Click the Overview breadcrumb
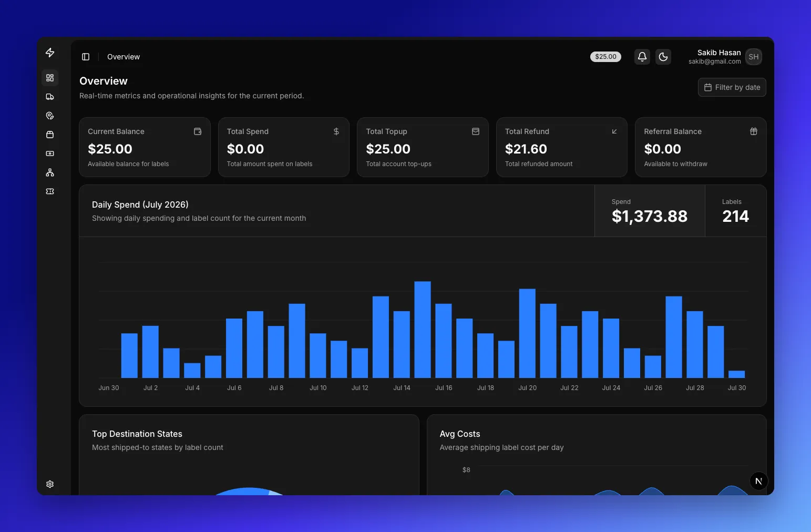The image size is (811, 532). click(124, 57)
